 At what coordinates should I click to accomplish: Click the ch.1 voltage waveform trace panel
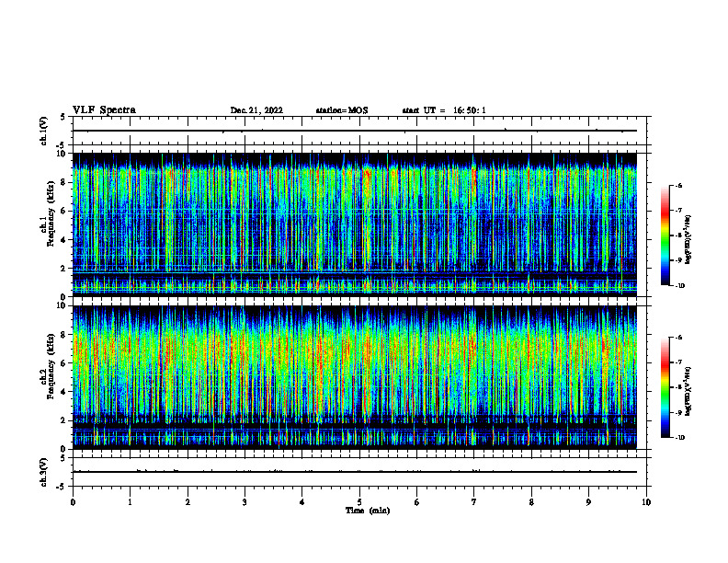tap(359, 131)
